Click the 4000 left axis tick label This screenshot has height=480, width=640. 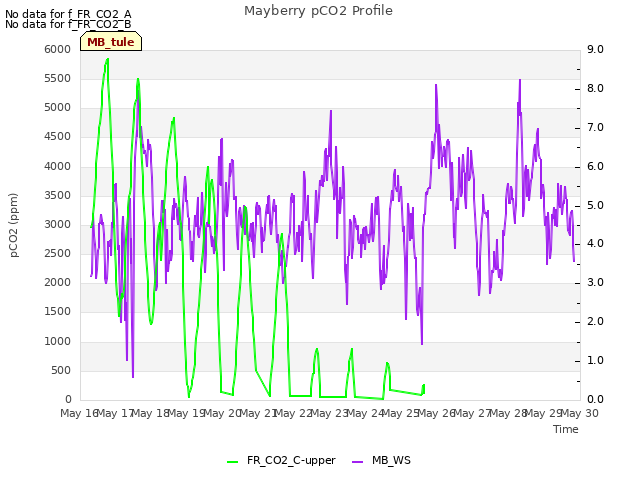point(58,167)
